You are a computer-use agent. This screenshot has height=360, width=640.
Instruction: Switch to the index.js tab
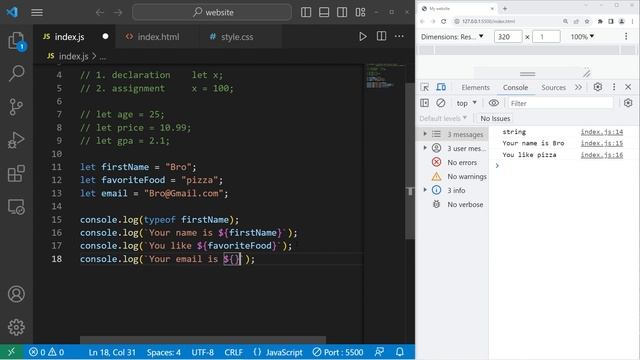tap(69, 37)
